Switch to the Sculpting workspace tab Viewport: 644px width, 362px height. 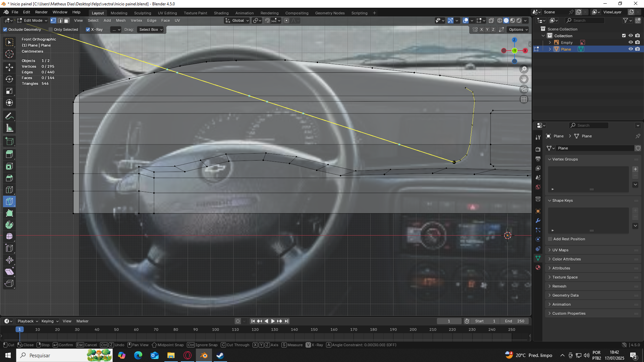[x=143, y=13]
